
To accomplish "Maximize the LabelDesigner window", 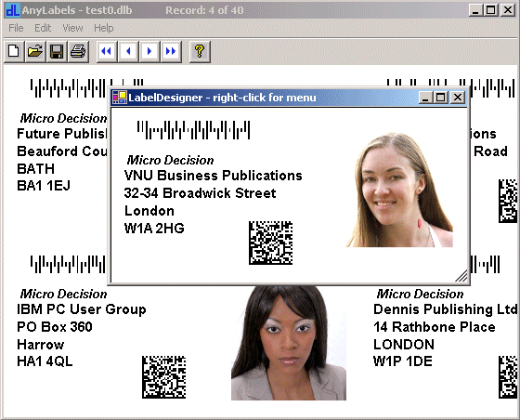I will coord(441,98).
